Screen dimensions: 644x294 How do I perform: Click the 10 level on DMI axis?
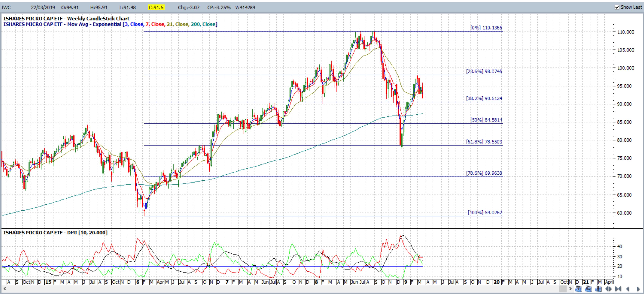pos(620,276)
